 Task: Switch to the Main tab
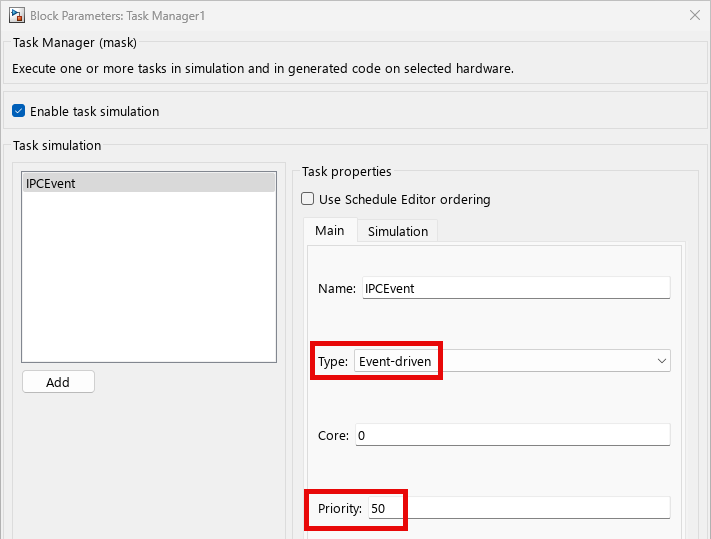pyautogui.click(x=330, y=231)
